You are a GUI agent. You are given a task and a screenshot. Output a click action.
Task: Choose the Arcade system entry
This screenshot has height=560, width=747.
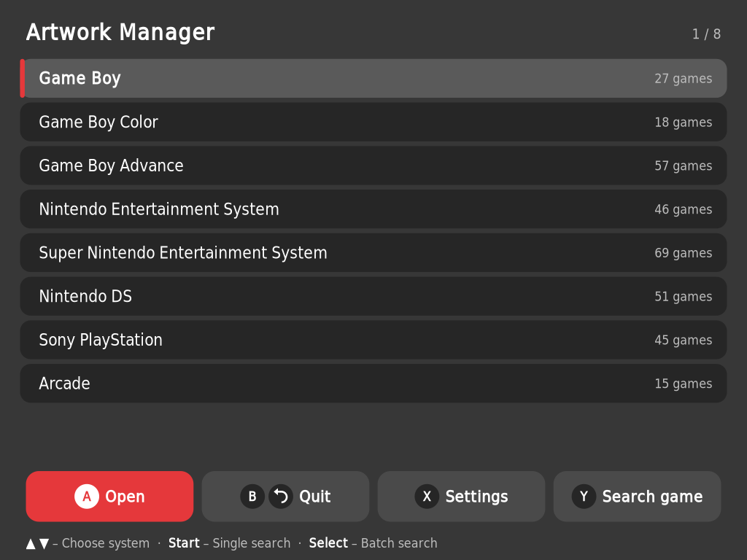point(373,384)
